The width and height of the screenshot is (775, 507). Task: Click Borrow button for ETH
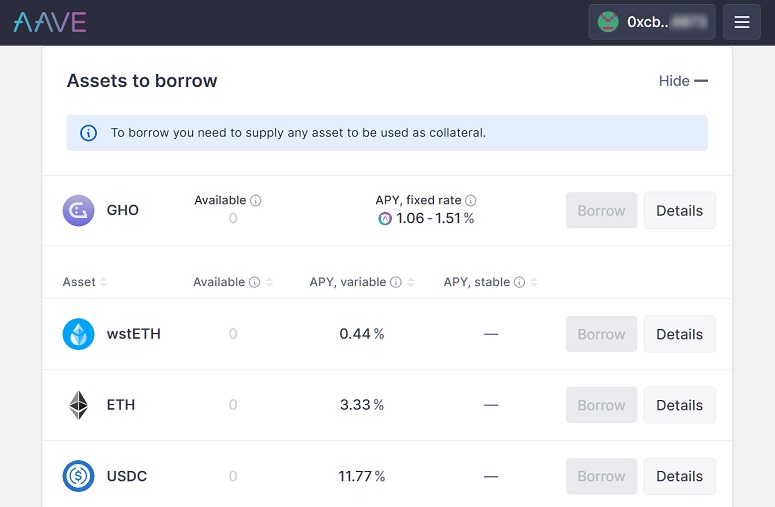point(602,405)
